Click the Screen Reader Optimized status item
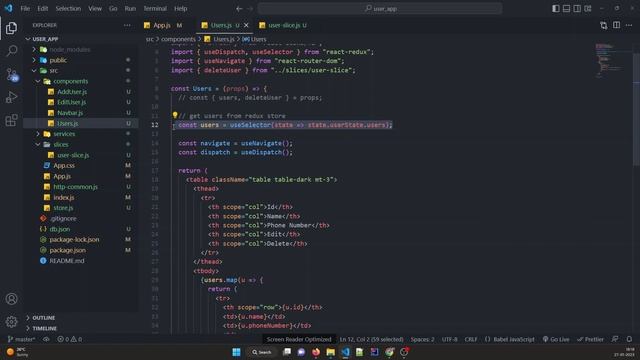Image resolution: width=640 pixels, height=360 pixels. coord(299,339)
